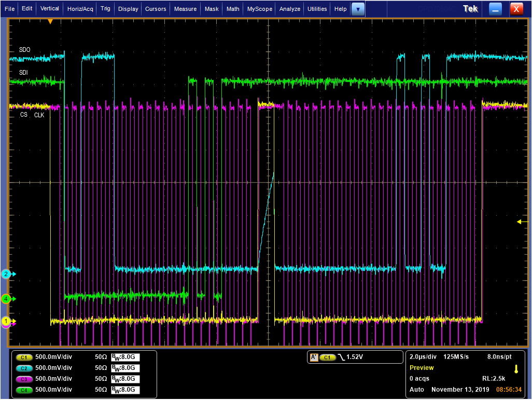Image resolution: width=532 pixels, height=400 pixels.
Task: Open the Measure menu
Action: [x=185, y=9]
